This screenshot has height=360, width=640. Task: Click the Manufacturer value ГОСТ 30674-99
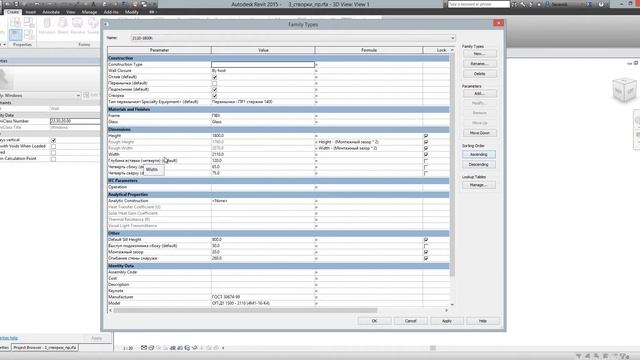click(x=263, y=297)
